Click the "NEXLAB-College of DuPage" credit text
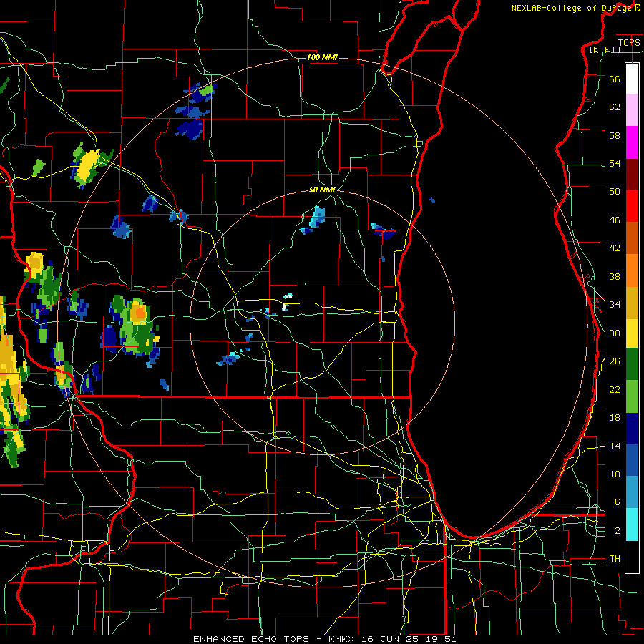Viewport: 644px width, 644px height. click(x=571, y=8)
